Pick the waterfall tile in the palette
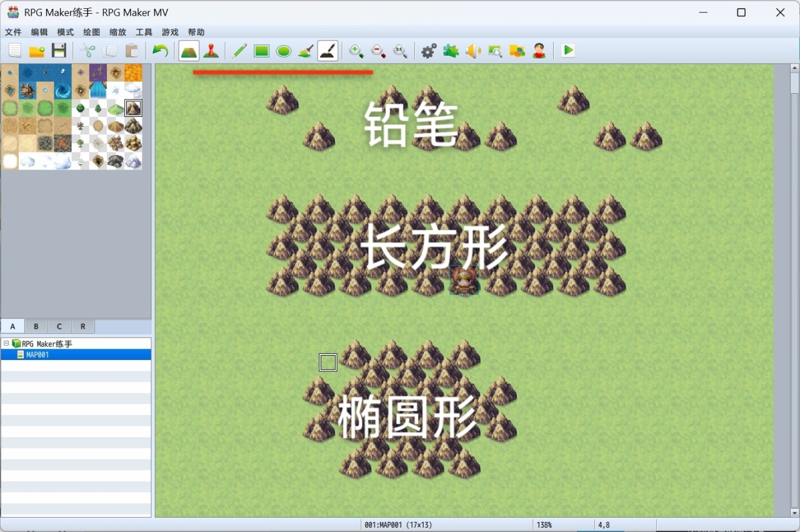Viewport: 800px width, 532px height. 98,91
